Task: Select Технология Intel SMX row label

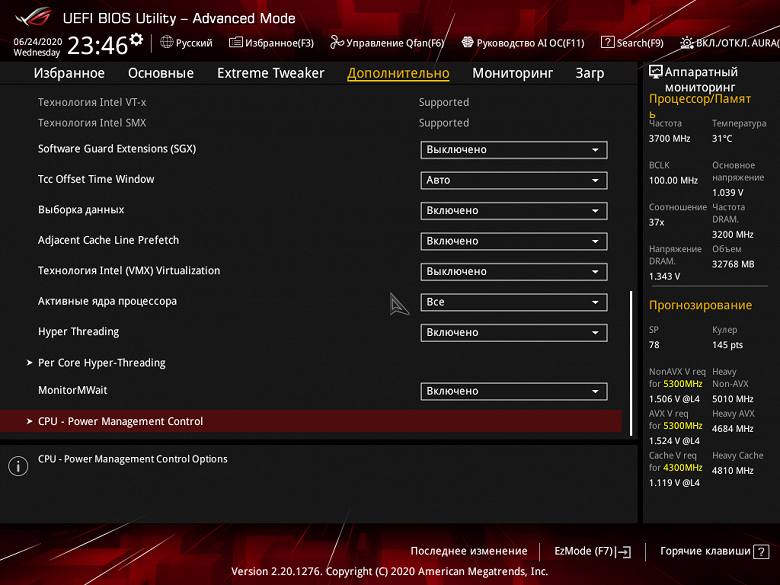Action: tap(92, 123)
